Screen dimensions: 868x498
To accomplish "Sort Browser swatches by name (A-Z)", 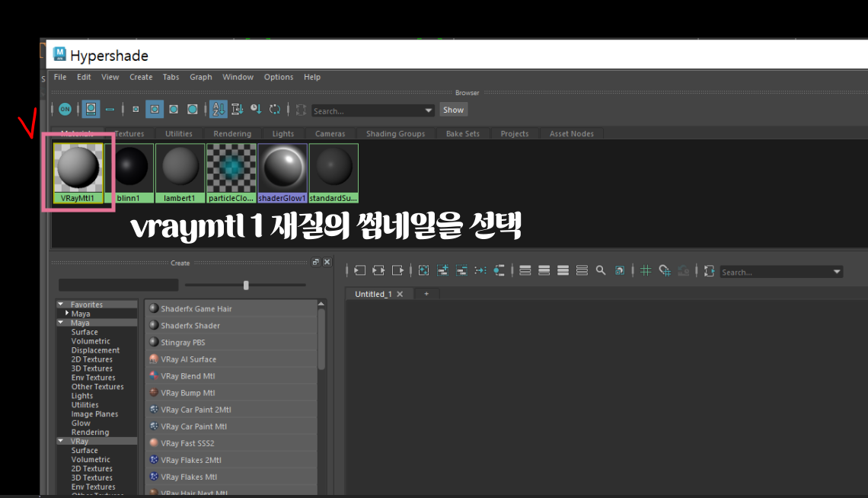I will (219, 110).
